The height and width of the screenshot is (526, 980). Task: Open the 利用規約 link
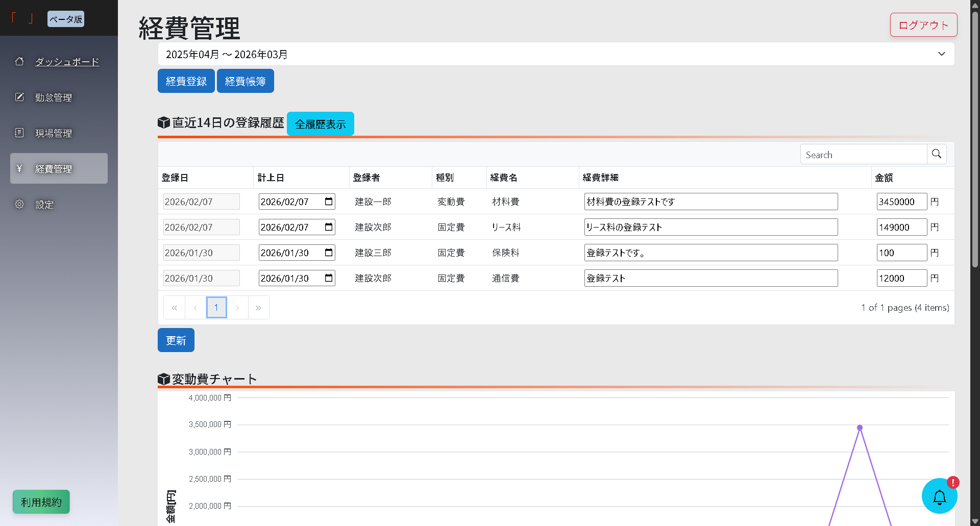41,502
